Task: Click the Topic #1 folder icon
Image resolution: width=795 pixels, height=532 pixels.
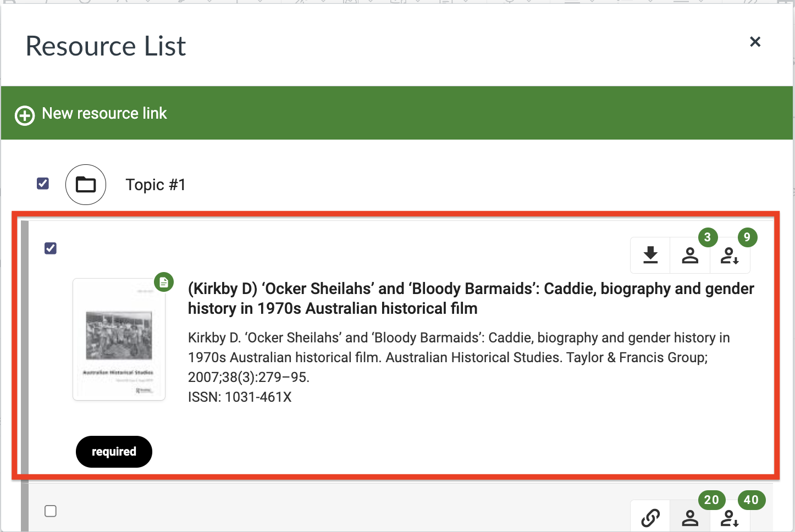Action: [86, 185]
